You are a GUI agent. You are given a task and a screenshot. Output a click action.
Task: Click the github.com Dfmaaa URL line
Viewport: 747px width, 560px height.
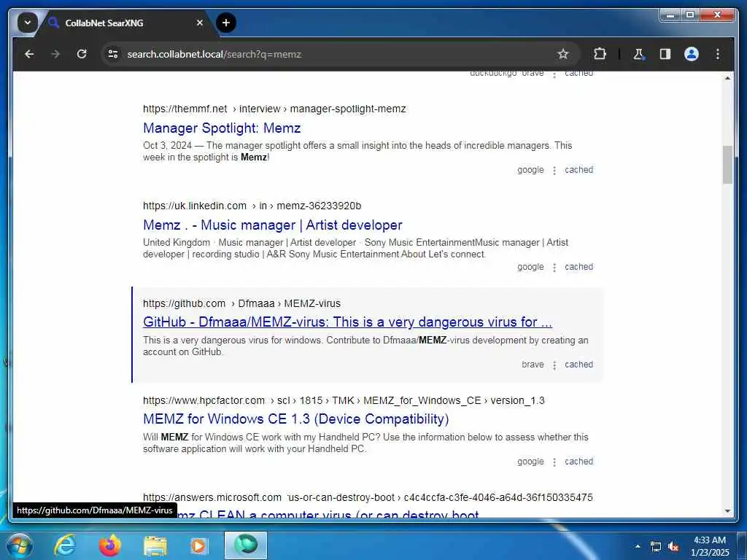[x=241, y=304]
